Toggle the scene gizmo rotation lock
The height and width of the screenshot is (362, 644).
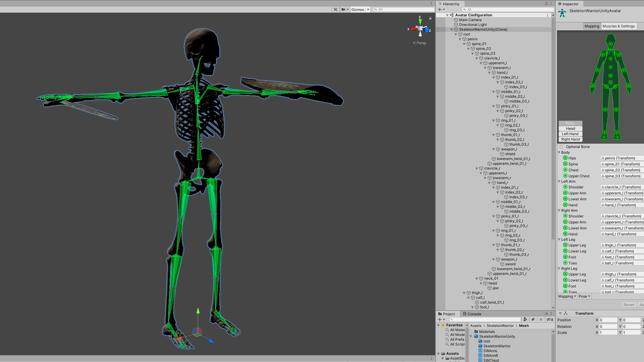[x=430, y=18]
